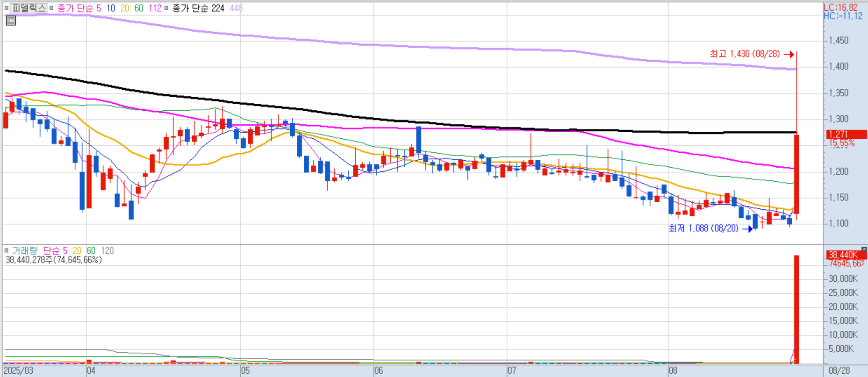Image resolution: width=868 pixels, height=377 pixels.
Task: Select the lavender 448 moving average legend
Action: (x=236, y=8)
